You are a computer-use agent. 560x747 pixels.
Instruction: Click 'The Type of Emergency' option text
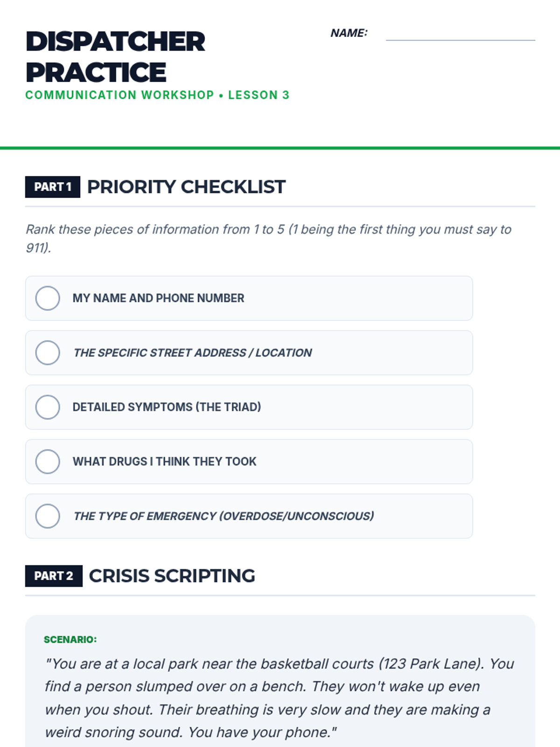tap(224, 516)
